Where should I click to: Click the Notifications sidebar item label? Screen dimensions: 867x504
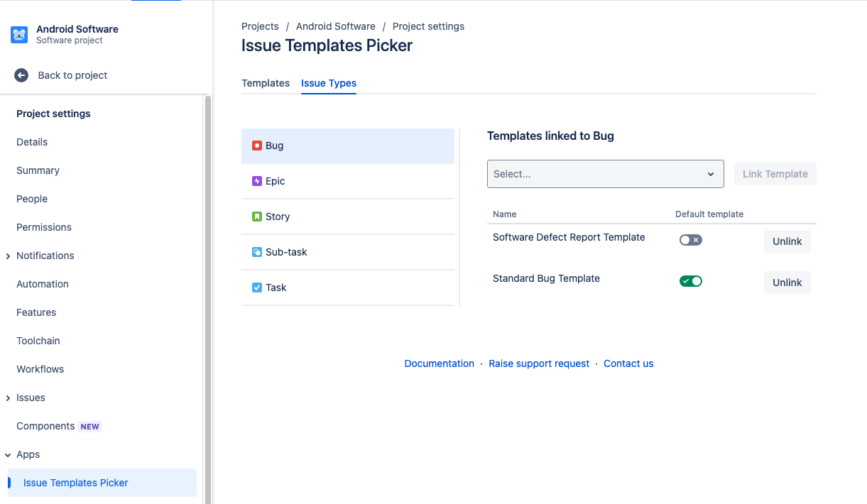tap(45, 256)
